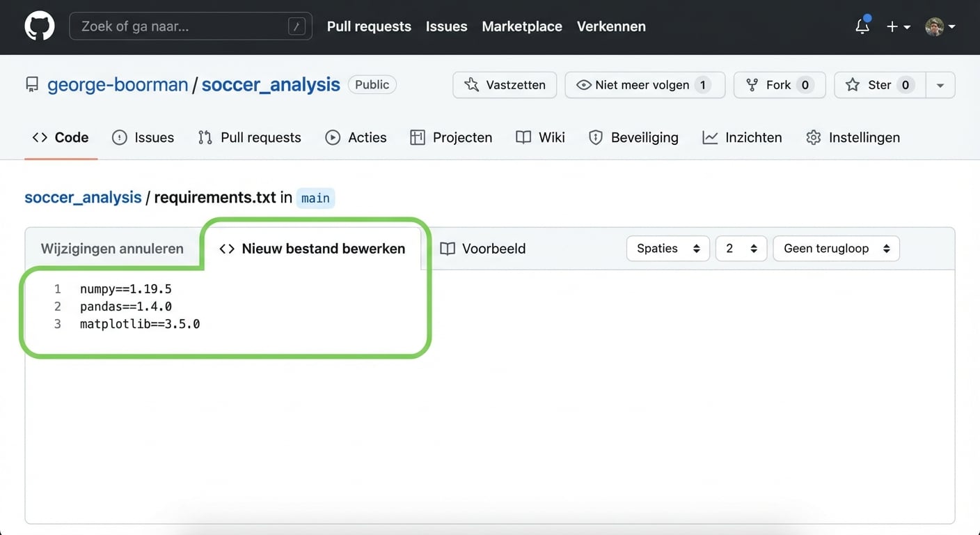Screen dimensions: 980x535
Task: Click the book icon next to Wiki
Action: pyautogui.click(x=523, y=137)
